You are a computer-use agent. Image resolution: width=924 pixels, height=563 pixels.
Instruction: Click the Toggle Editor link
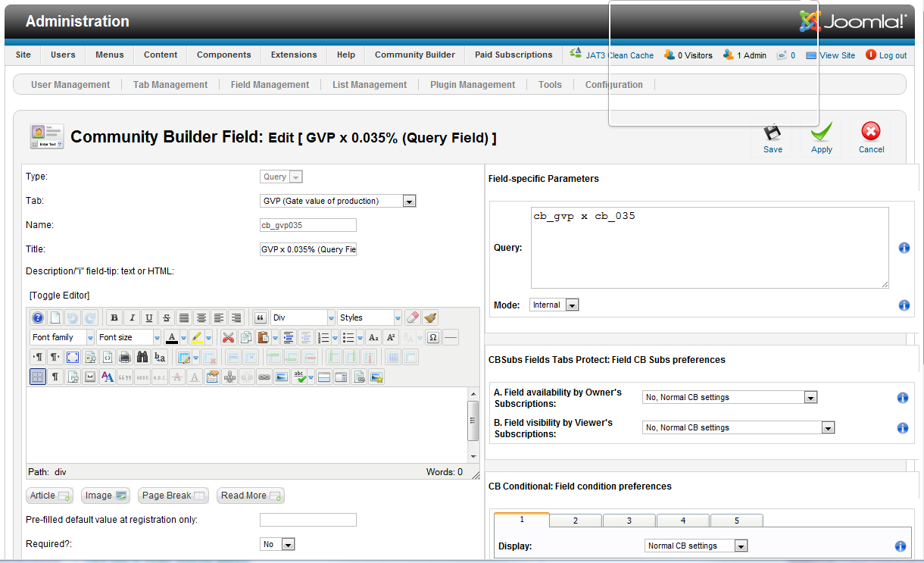59,296
